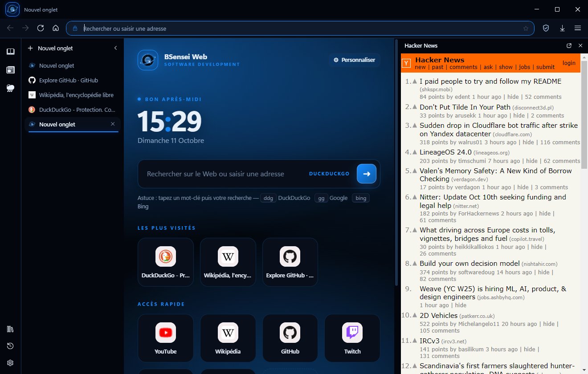
Task: Open a new tab with plus button
Action: click(30, 48)
